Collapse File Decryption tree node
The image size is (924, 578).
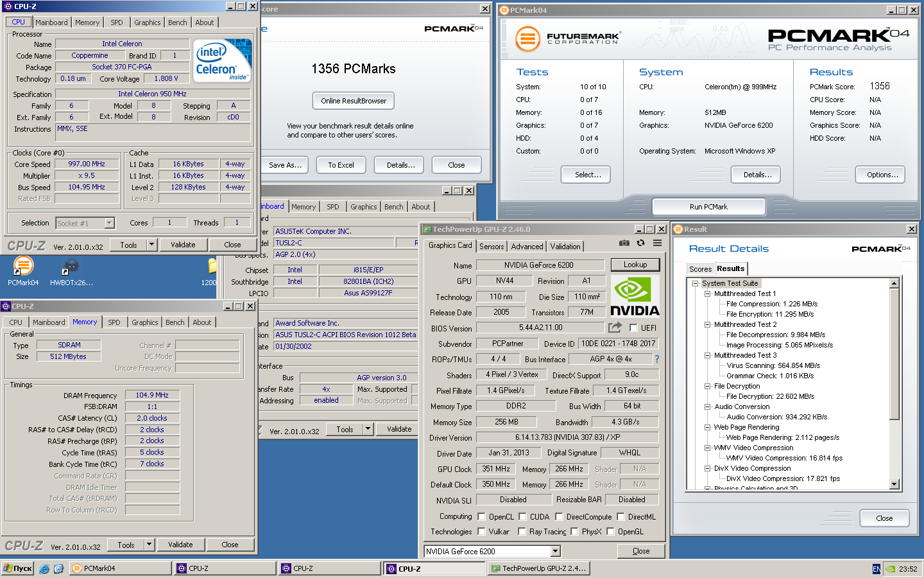point(707,386)
